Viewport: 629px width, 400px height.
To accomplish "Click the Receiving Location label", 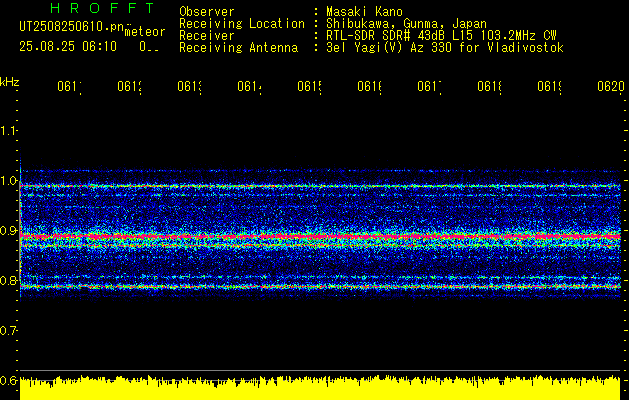I will pos(242,24).
